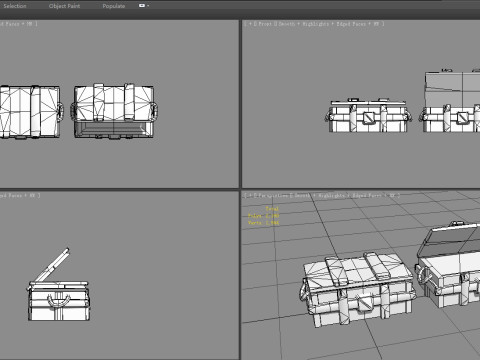Click the yellow Total statistics label

click(x=272, y=209)
